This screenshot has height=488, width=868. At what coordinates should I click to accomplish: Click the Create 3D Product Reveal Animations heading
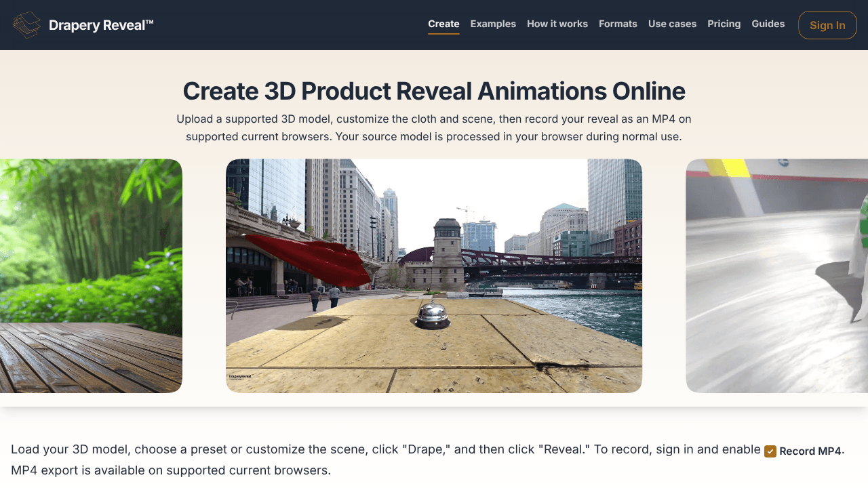[x=434, y=91]
